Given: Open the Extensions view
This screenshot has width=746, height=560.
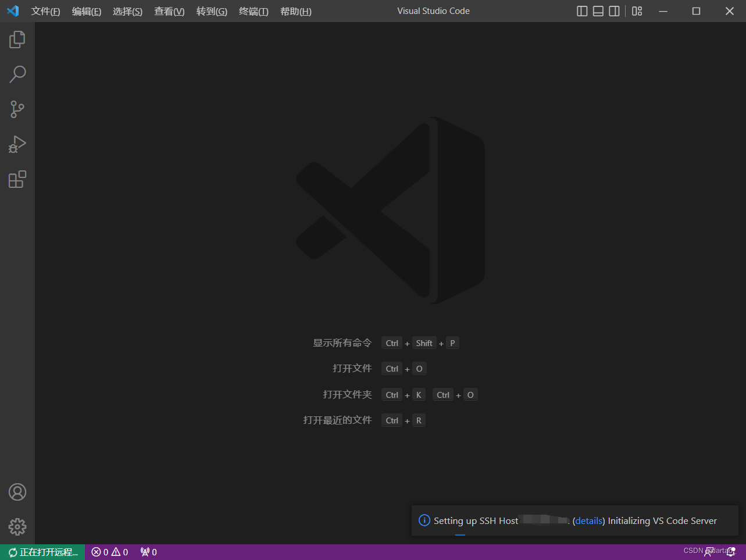Looking at the screenshot, I should point(17,179).
